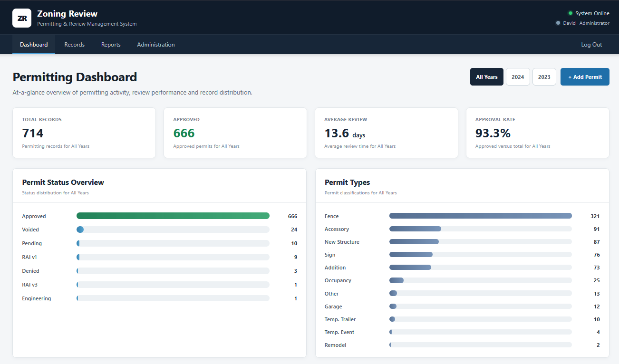Click the Total Records card
Viewport: 619px width, 364px height.
click(x=84, y=133)
